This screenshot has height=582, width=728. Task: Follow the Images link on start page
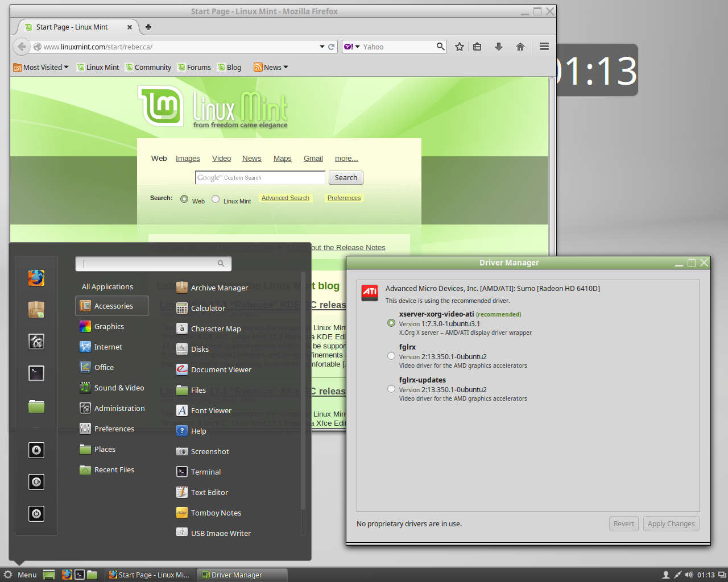click(x=188, y=159)
